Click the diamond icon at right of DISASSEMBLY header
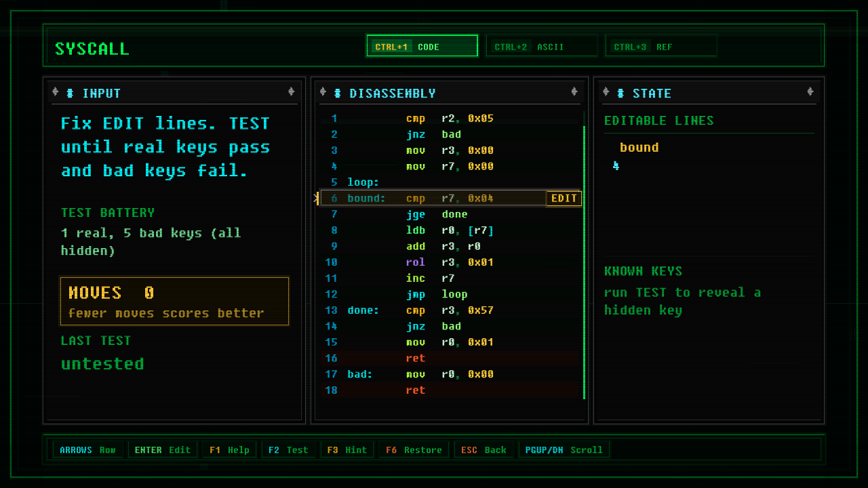The height and width of the screenshot is (488, 868). (x=574, y=92)
